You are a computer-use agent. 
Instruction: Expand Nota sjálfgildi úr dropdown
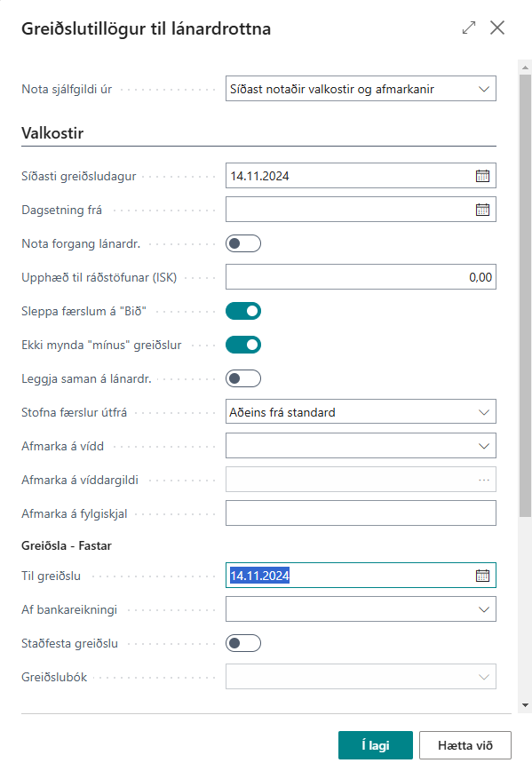(361, 89)
